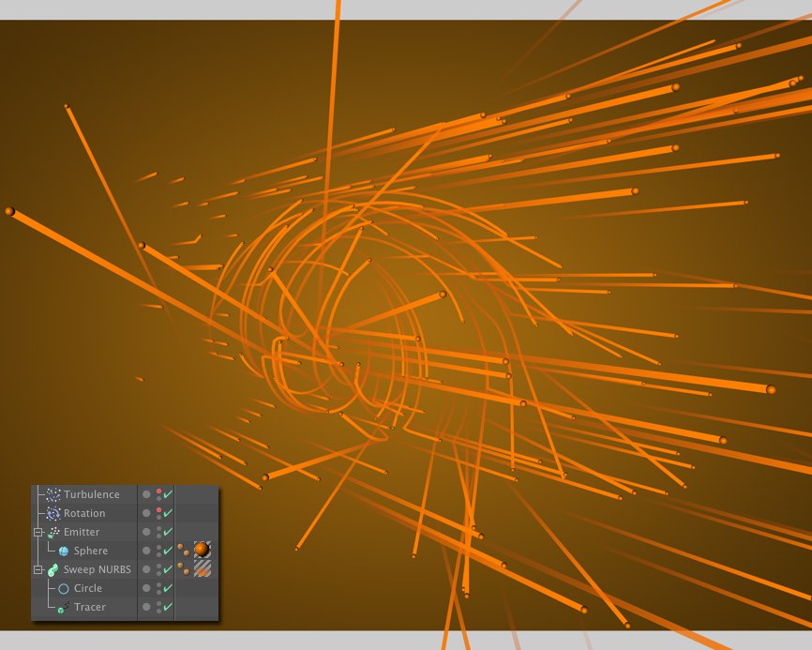The image size is (812, 650).
Task: Collapse the Emitter hierarchy
Action: (x=38, y=532)
